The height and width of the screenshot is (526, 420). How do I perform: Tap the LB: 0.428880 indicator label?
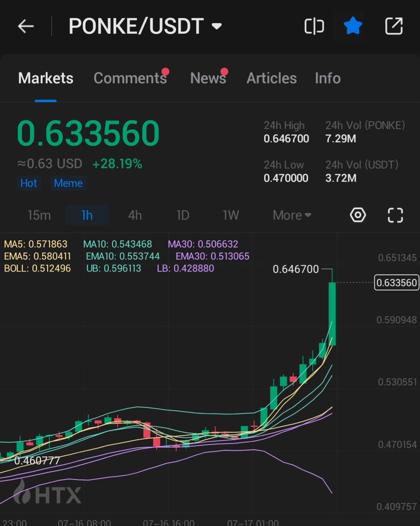coord(186,268)
